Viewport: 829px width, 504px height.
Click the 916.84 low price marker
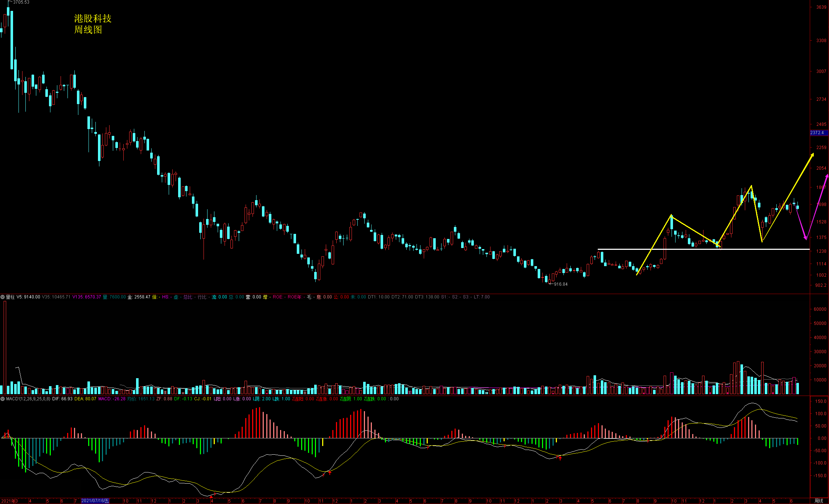pos(561,284)
